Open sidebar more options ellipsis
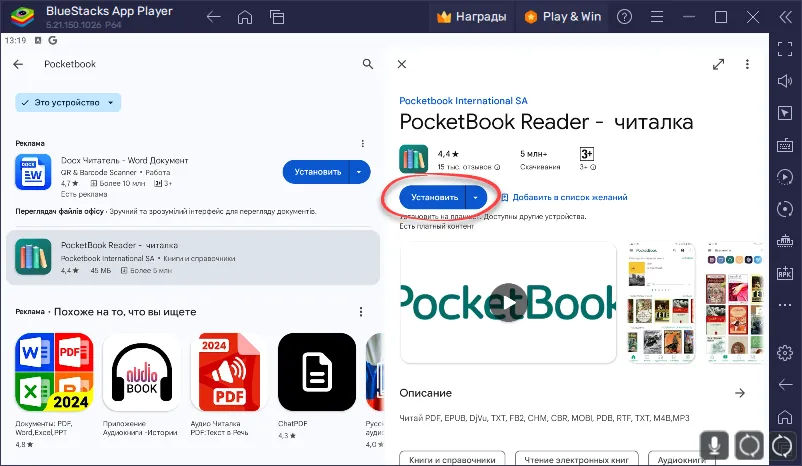The image size is (802, 466). (785, 305)
